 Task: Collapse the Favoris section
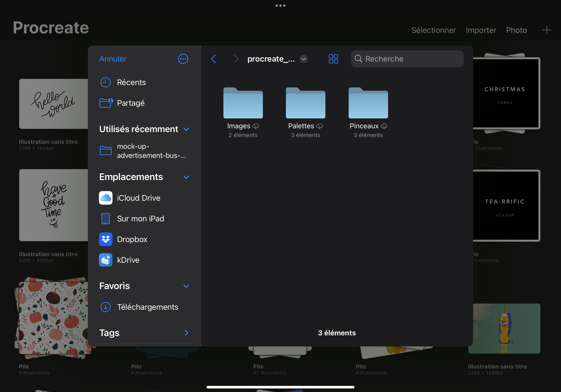click(186, 286)
